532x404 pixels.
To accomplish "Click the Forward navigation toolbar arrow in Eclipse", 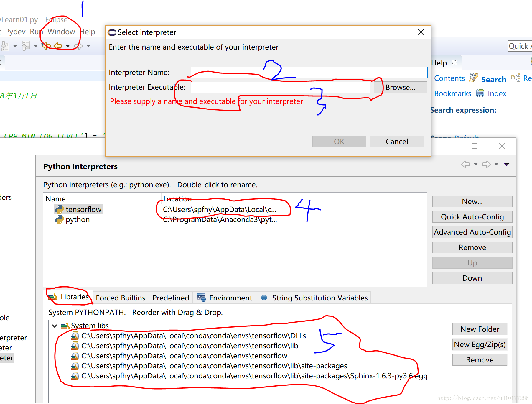I will [78, 46].
